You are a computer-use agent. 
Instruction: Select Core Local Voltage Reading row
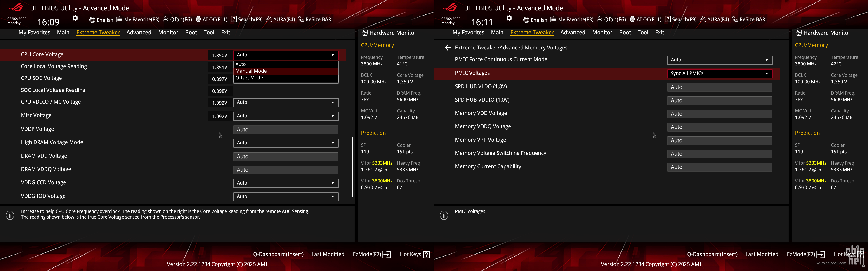point(173,67)
